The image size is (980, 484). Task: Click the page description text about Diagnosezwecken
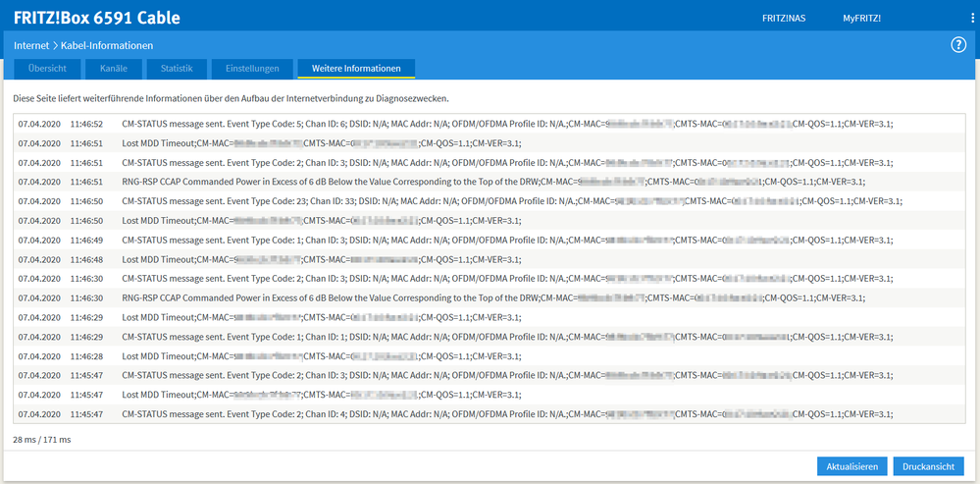click(x=231, y=99)
